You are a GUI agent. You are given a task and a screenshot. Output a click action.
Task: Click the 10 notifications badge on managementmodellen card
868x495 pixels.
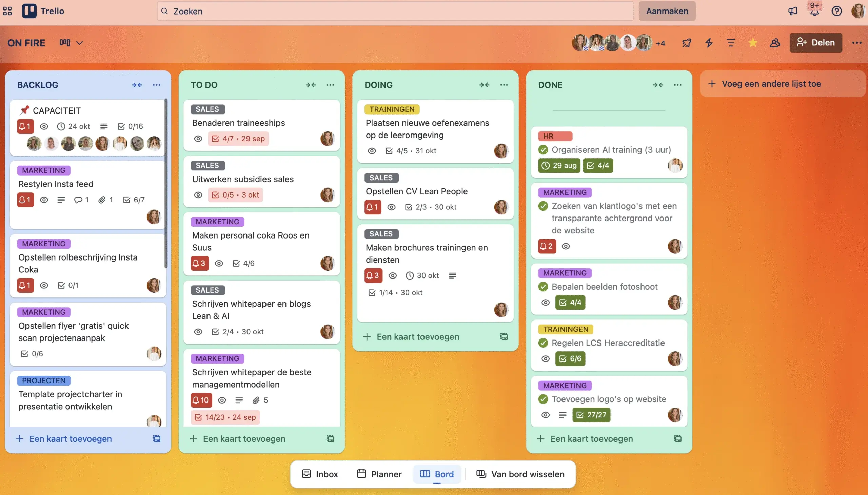pos(201,400)
